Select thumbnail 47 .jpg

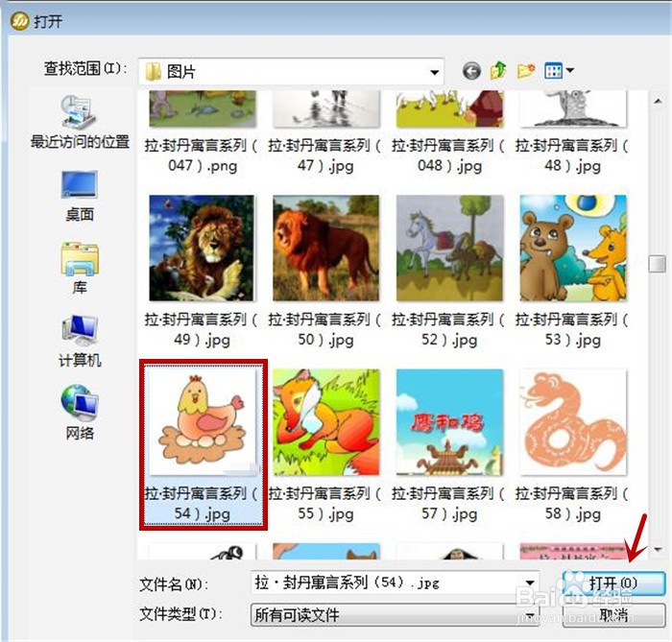(x=325, y=108)
